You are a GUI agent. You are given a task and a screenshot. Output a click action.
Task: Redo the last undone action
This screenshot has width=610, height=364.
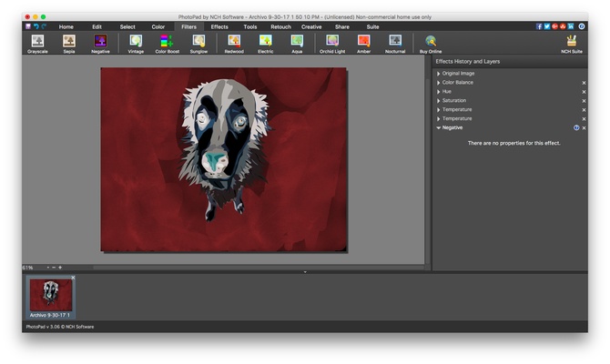[44, 26]
